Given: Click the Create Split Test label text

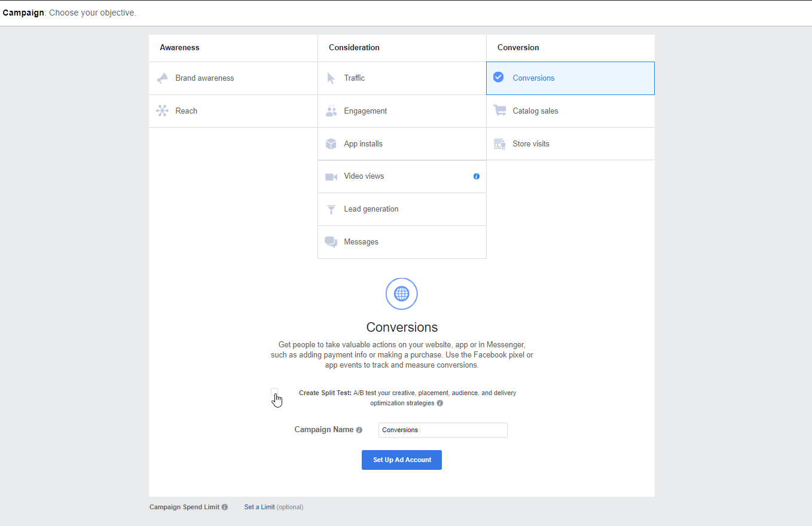Looking at the screenshot, I should (x=325, y=393).
